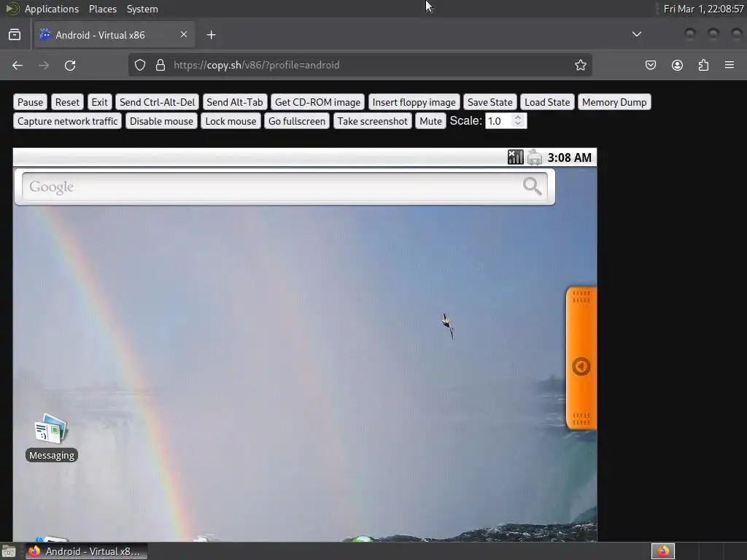This screenshot has width=747, height=560.
Task: Click the Load State button
Action: tap(547, 102)
